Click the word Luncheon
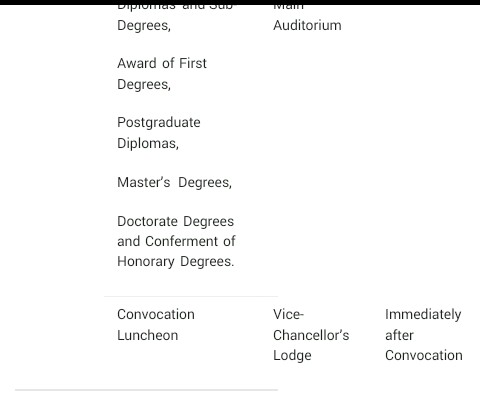Screen dimensions: 480x393 coord(148,335)
